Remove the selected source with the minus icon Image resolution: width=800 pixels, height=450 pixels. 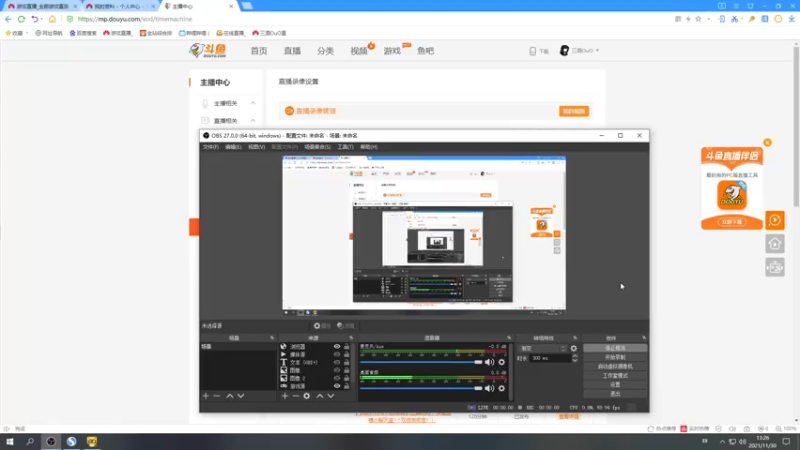pos(295,396)
